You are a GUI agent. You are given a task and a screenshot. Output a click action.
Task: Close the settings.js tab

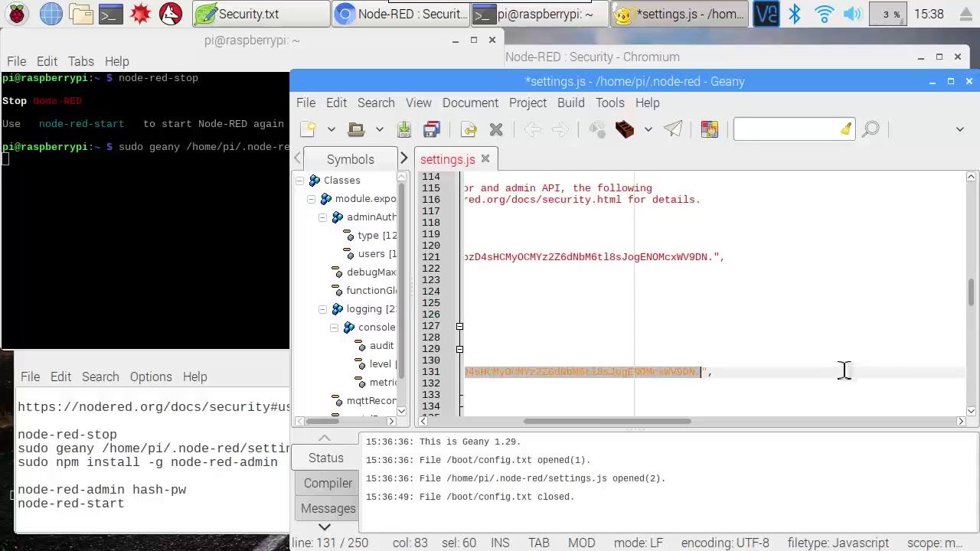(485, 159)
